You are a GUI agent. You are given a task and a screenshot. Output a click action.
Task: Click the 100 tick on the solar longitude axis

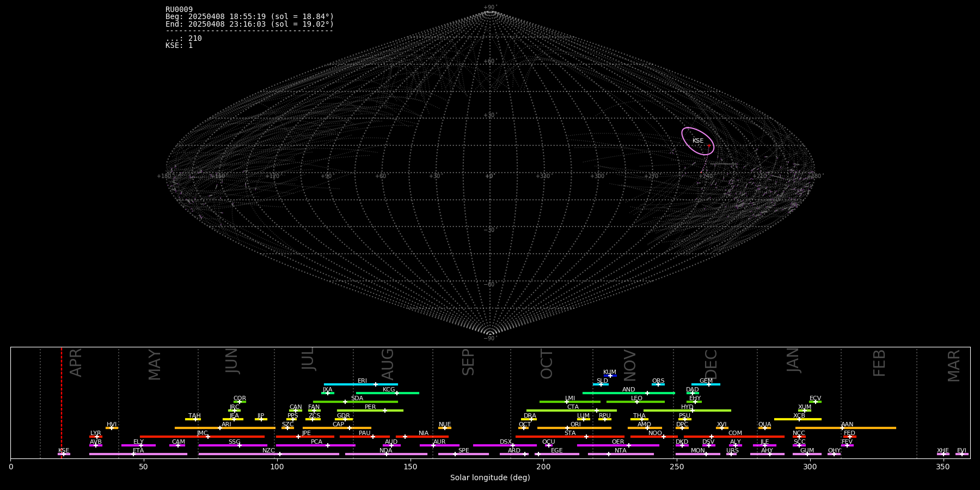(277, 467)
